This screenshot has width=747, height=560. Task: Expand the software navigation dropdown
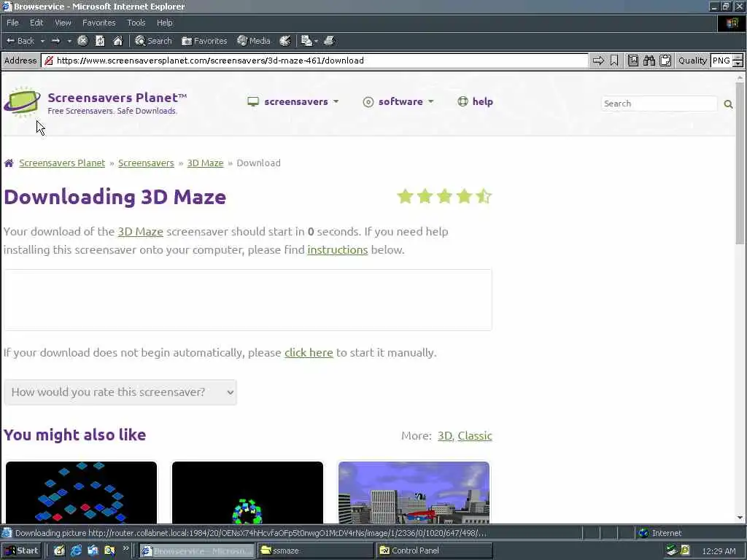click(x=398, y=101)
